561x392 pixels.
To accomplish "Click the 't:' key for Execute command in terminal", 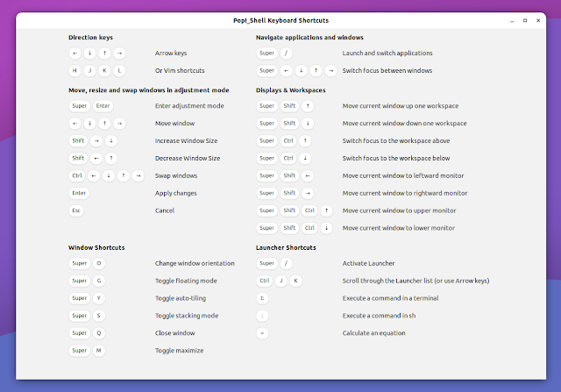I will click(x=263, y=298).
